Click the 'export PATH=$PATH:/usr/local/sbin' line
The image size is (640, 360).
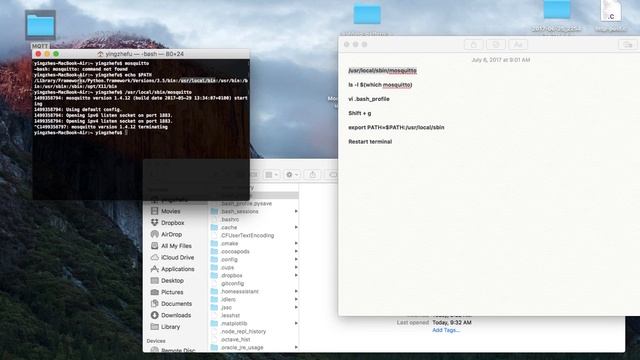coord(396,127)
